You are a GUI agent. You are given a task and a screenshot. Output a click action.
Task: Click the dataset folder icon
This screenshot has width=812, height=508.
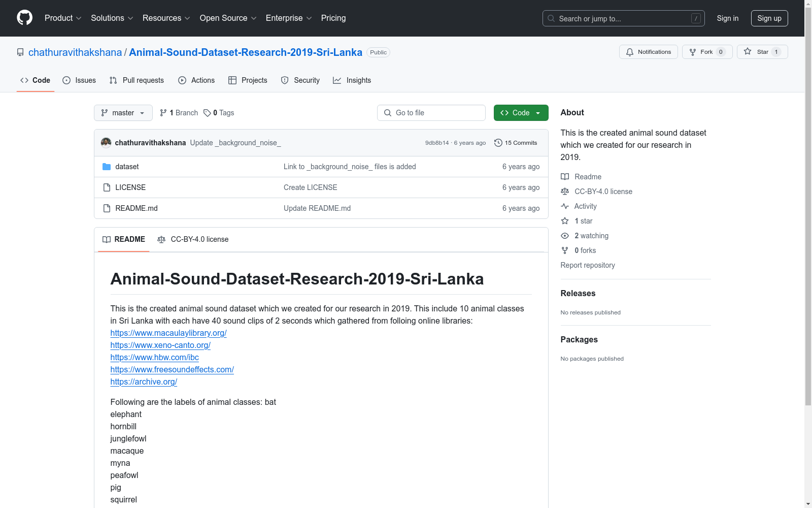(x=107, y=167)
